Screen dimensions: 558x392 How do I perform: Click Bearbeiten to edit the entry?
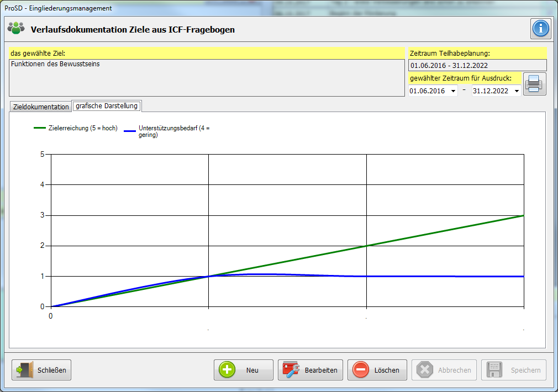click(x=310, y=370)
